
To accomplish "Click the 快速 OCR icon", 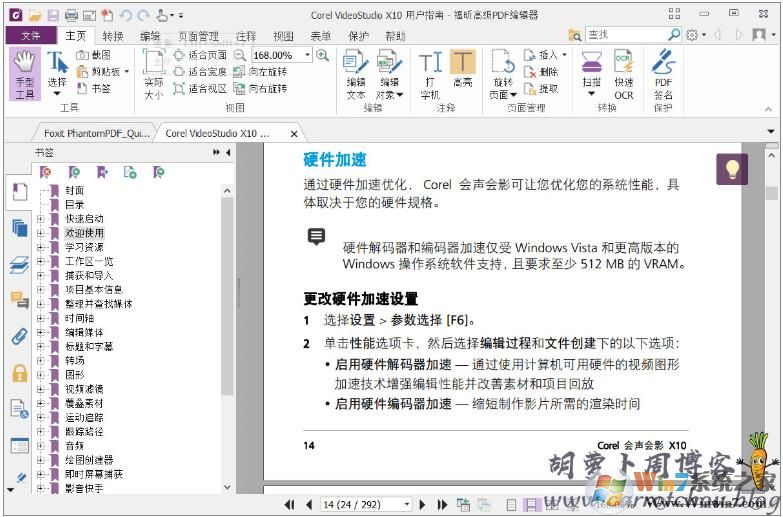I will (x=624, y=75).
